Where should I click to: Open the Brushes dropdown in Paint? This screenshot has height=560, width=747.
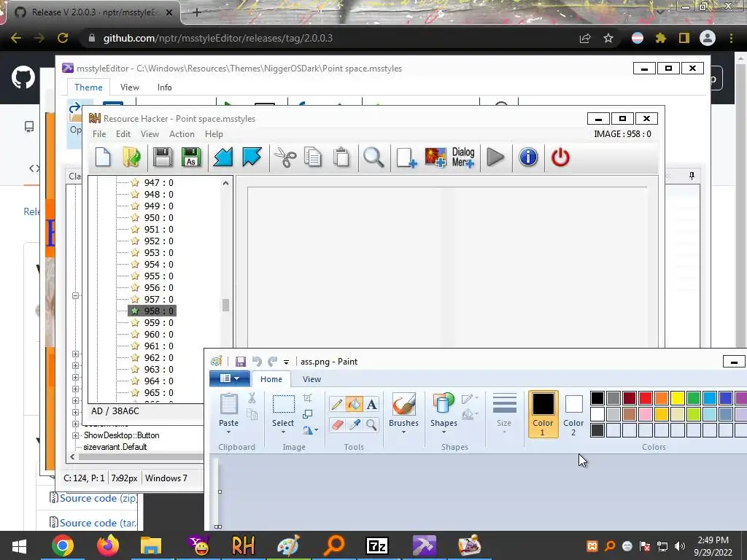click(x=403, y=432)
